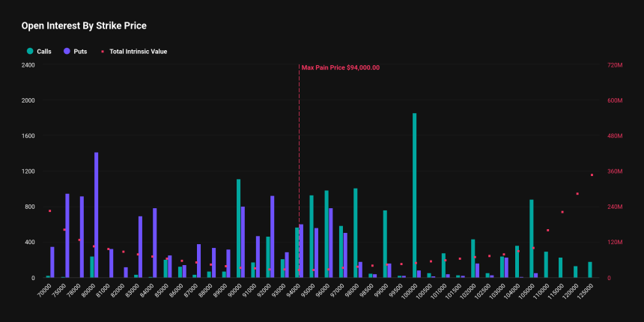
Task: Click the tall Calls bar at 100000
Action: click(x=415, y=195)
